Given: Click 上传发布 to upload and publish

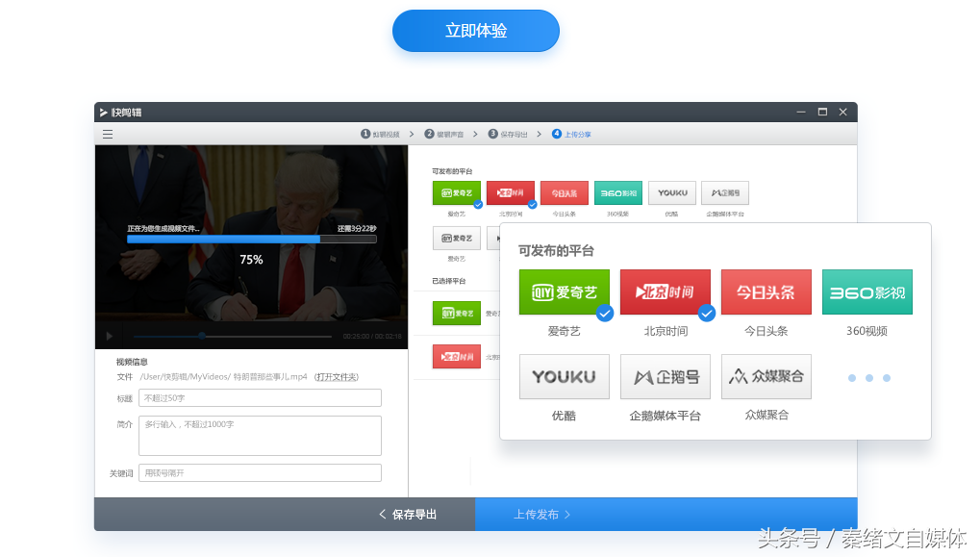Looking at the screenshot, I should click(542, 515).
